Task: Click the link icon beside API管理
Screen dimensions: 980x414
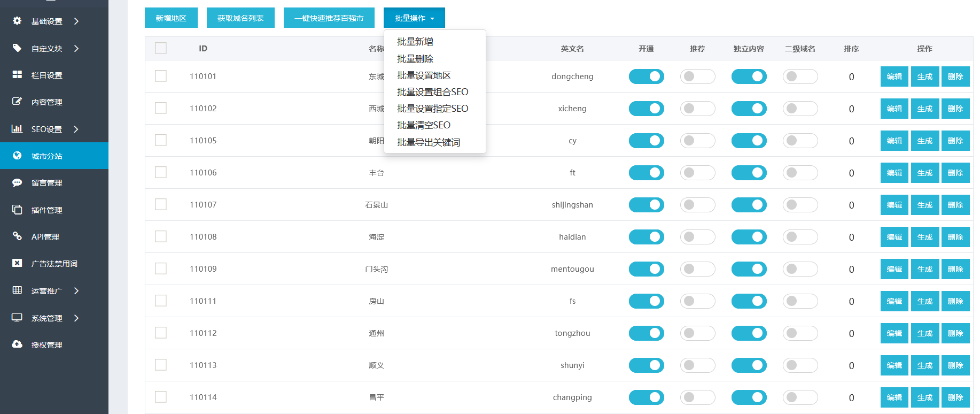Action: [17, 236]
